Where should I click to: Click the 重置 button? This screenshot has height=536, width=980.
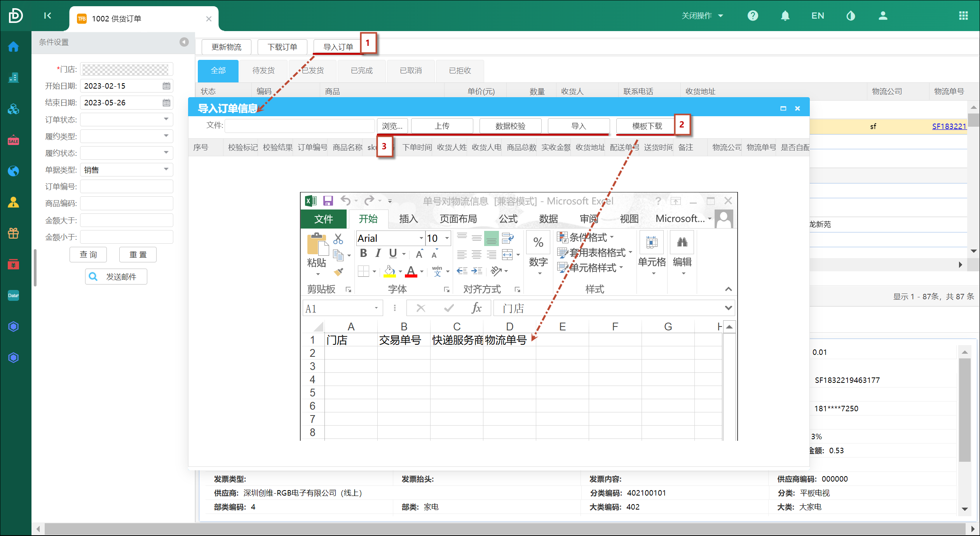point(138,255)
